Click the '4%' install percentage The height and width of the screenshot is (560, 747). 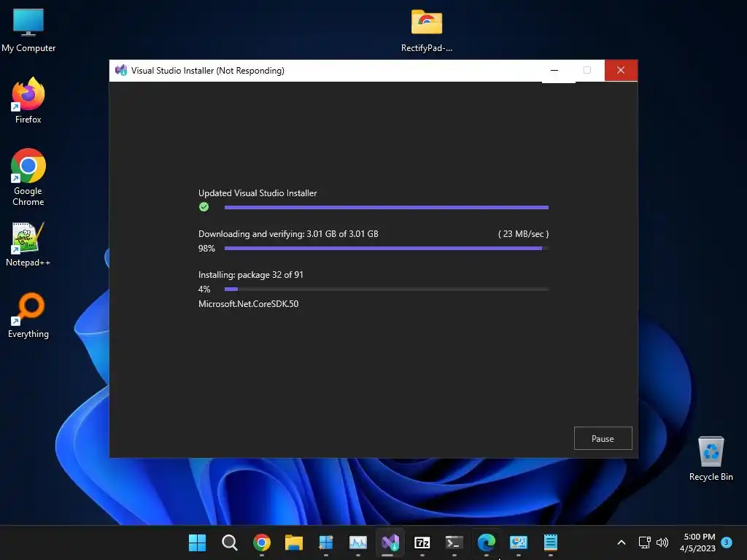pyautogui.click(x=204, y=289)
